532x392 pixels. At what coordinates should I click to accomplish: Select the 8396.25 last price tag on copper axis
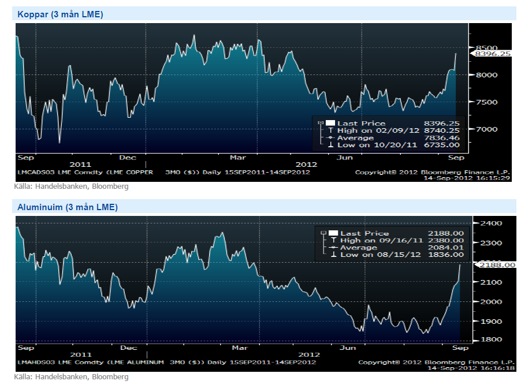[x=492, y=54]
